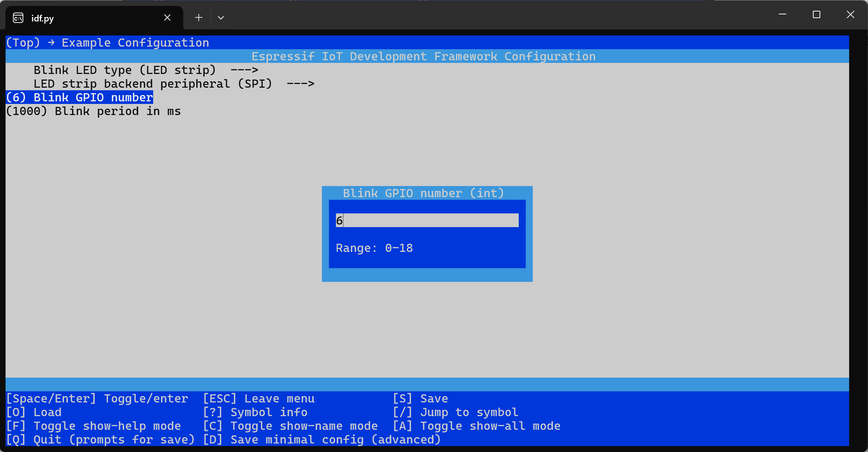868x452 pixels.
Task: Select the (Top) breadcrumb entry
Action: coord(23,42)
